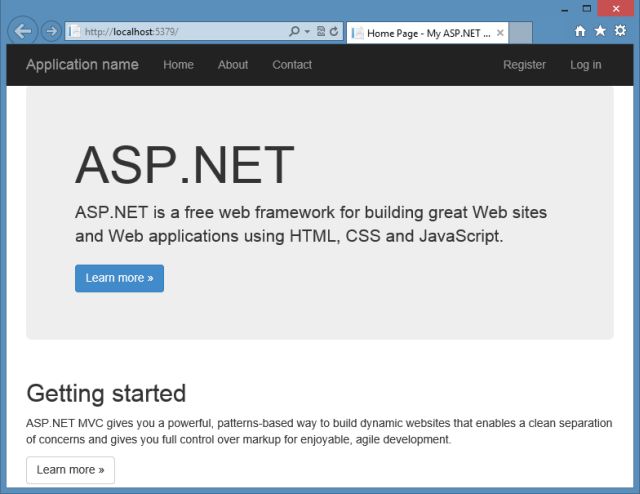Open the Register link
This screenshot has width=640, height=494.
click(524, 65)
